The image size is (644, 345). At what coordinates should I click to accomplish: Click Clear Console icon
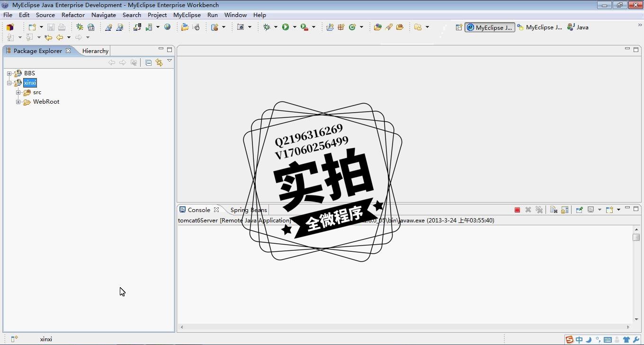(x=554, y=210)
